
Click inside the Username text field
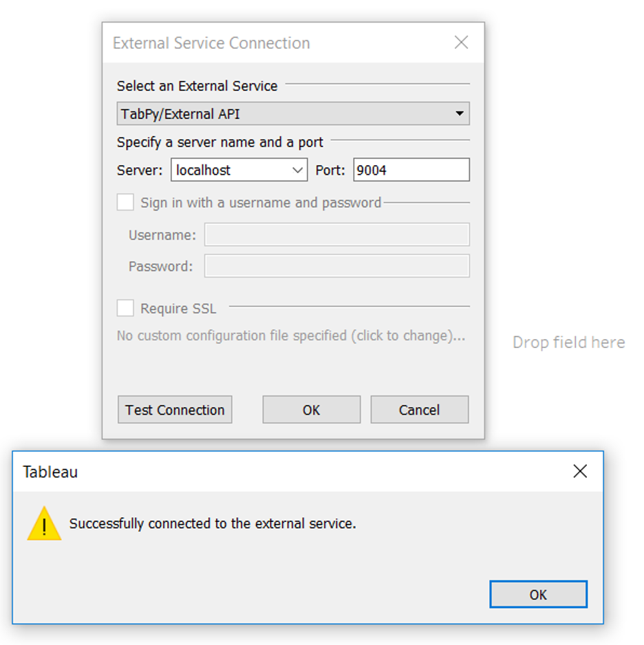pyautogui.click(x=336, y=234)
